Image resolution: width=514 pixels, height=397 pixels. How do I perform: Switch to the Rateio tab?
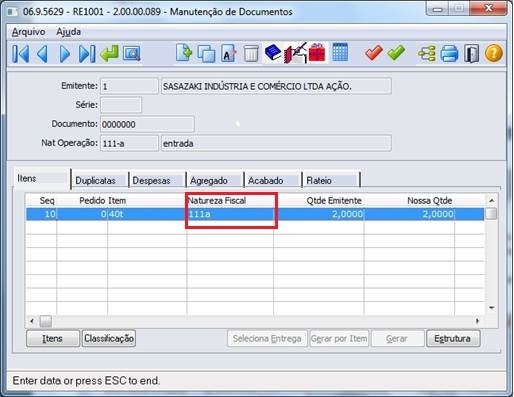point(331,180)
